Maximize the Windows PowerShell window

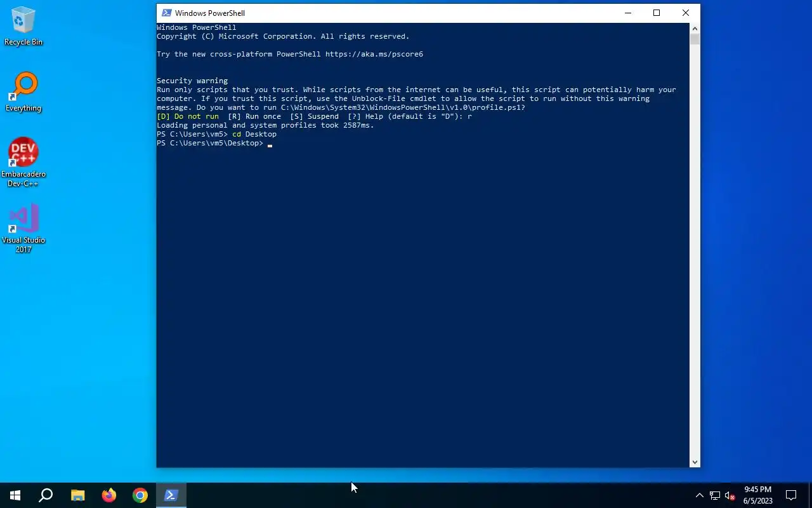pyautogui.click(x=657, y=13)
